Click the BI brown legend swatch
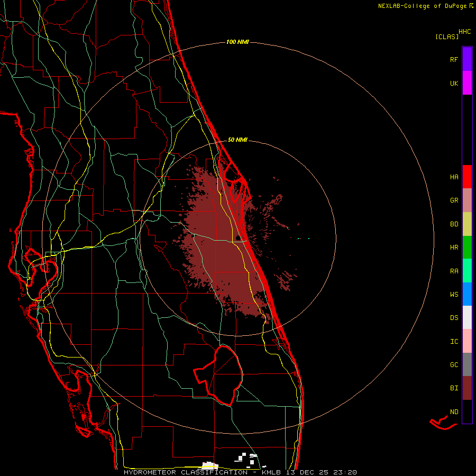476x476 pixels. pyautogui.click(x=467, y=388)
